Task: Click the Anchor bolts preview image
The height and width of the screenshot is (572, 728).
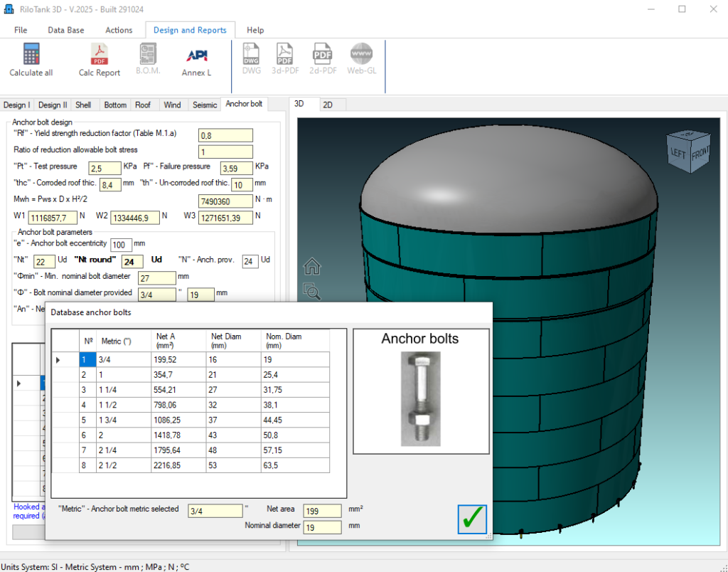Action: coord(420,399)
